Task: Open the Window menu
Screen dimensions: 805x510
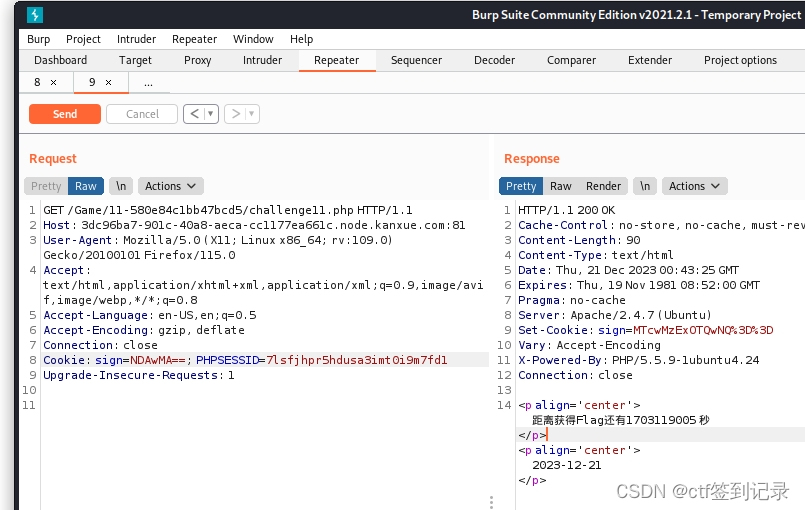Action: pos(253,39)
